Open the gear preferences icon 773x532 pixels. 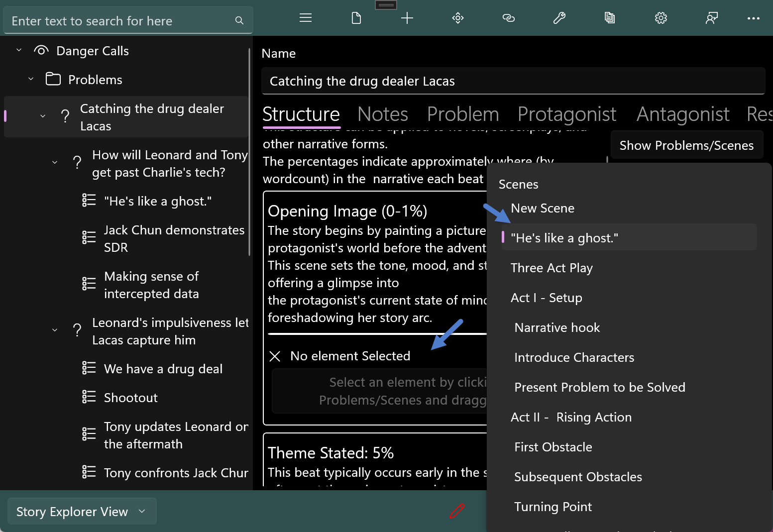point(661,18)
